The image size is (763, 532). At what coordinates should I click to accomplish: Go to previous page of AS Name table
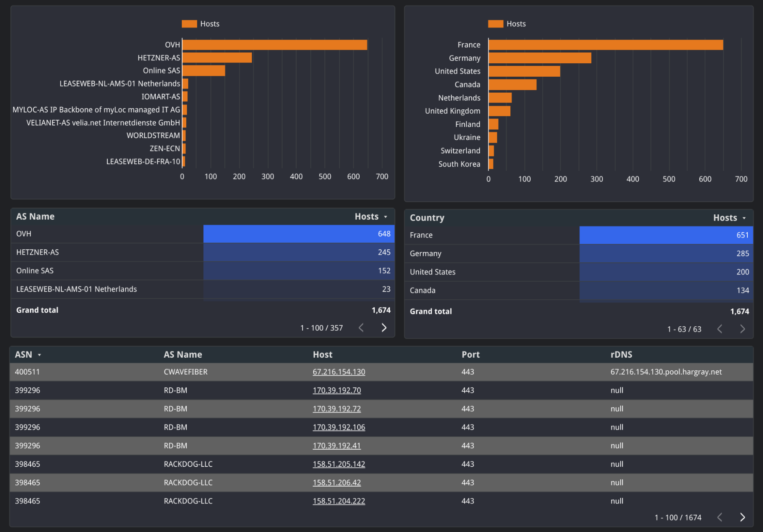pos(361,328)
